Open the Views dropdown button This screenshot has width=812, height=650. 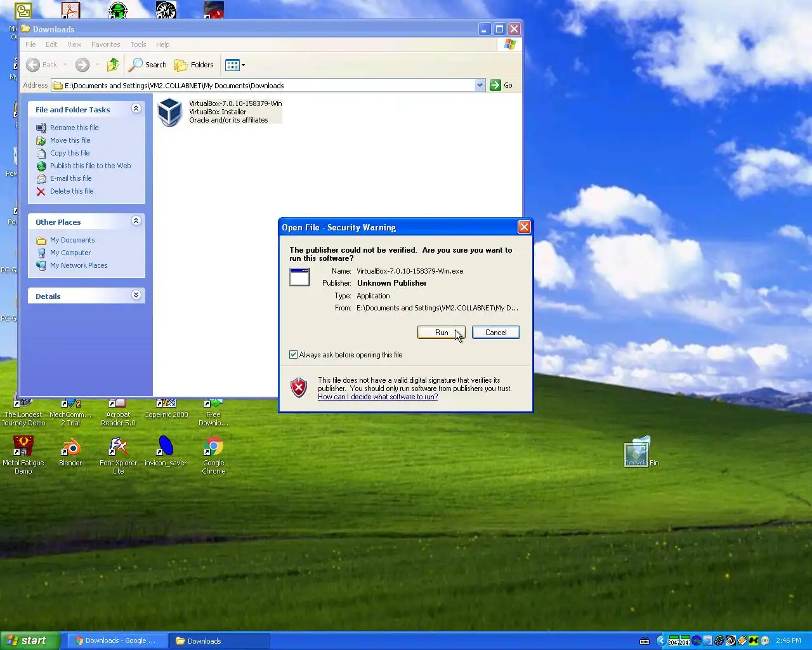point(235,65)
